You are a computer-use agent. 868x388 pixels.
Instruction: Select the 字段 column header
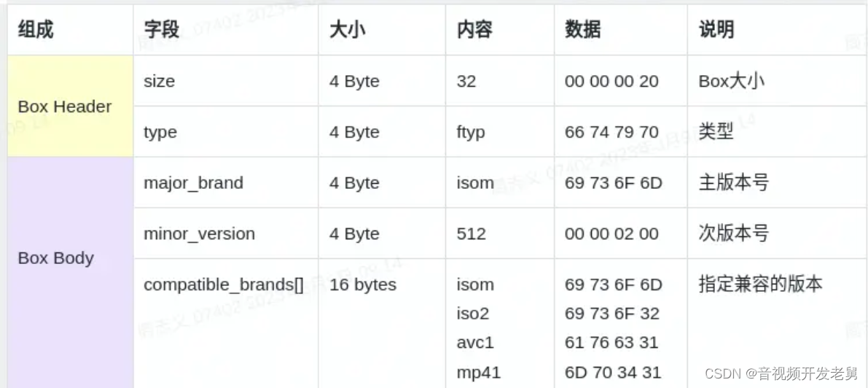tap(226, 29)
